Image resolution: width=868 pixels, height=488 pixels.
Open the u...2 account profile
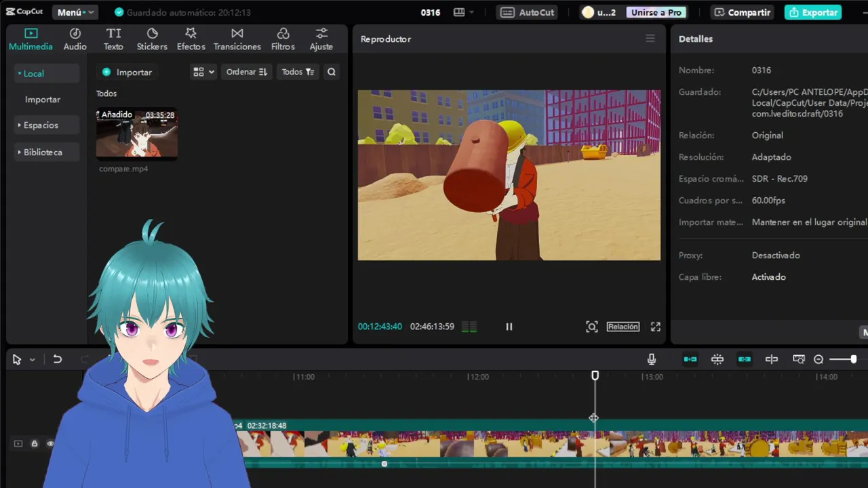(x=599, y=12)
